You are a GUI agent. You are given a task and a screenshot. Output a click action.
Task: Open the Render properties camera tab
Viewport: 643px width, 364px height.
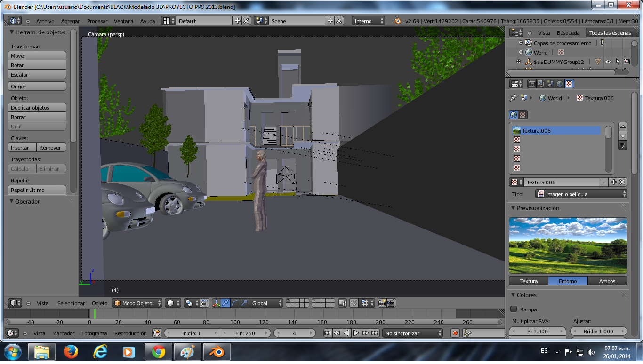point(532,84)
